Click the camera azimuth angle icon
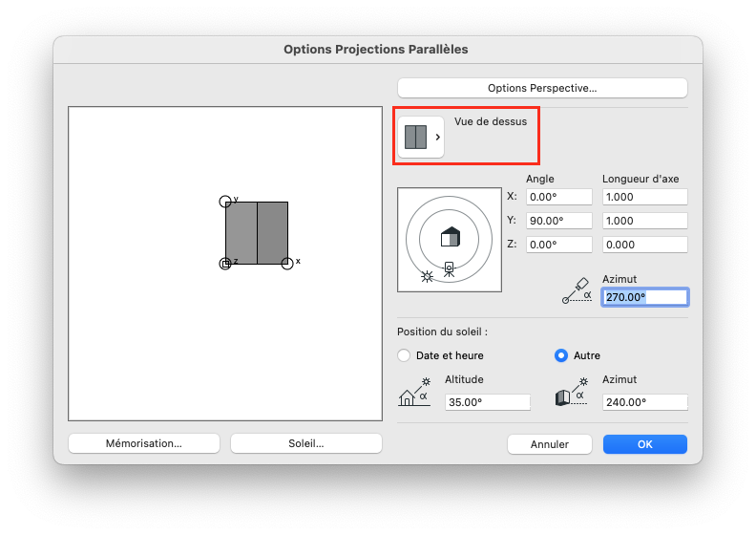Image resolution: width=756 pixels, height=535 pixels. (577, 290)
